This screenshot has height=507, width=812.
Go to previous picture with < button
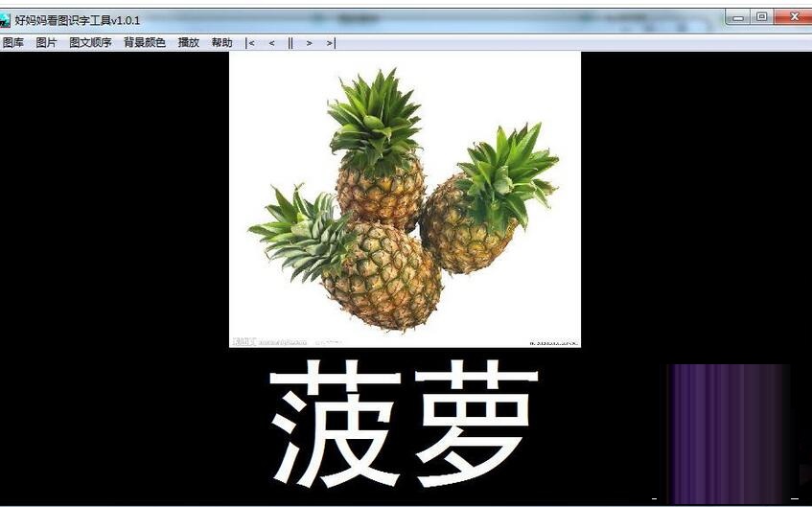[x=271, y=43]
